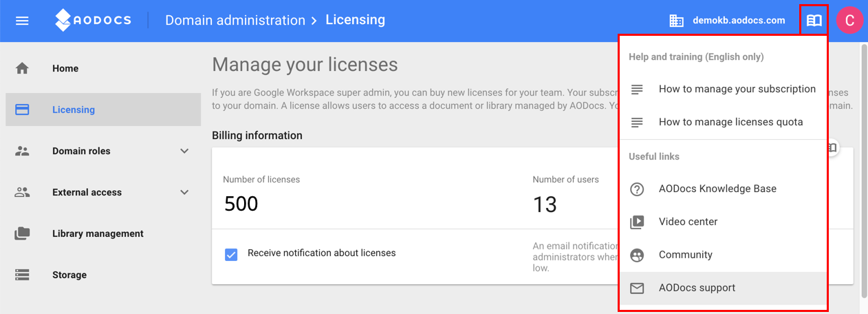
Task: Open External access section
Action: pos(103,192)
